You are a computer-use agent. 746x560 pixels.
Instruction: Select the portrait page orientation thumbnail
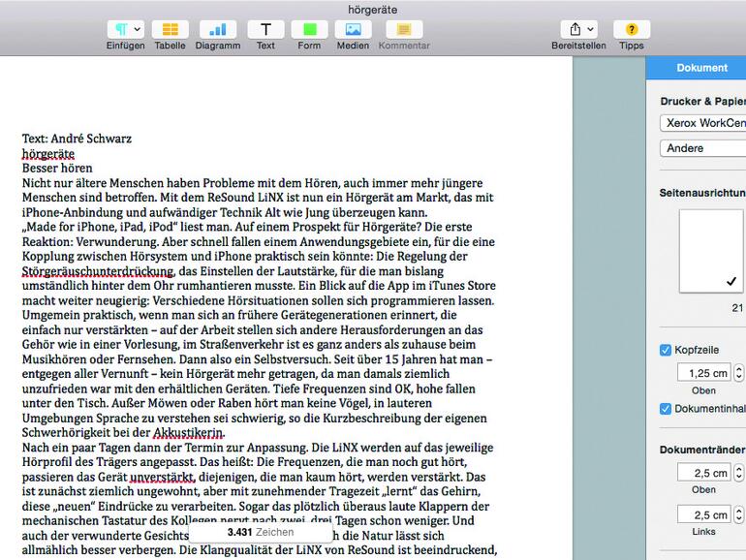pyautogui.click(x=711, y=251)
